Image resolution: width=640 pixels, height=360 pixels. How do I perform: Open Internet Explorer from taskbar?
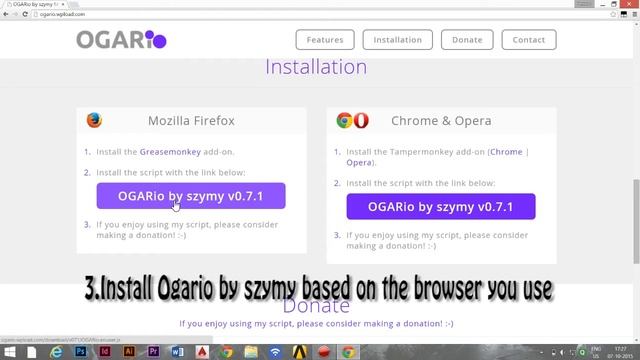click(x=56, y=352)
